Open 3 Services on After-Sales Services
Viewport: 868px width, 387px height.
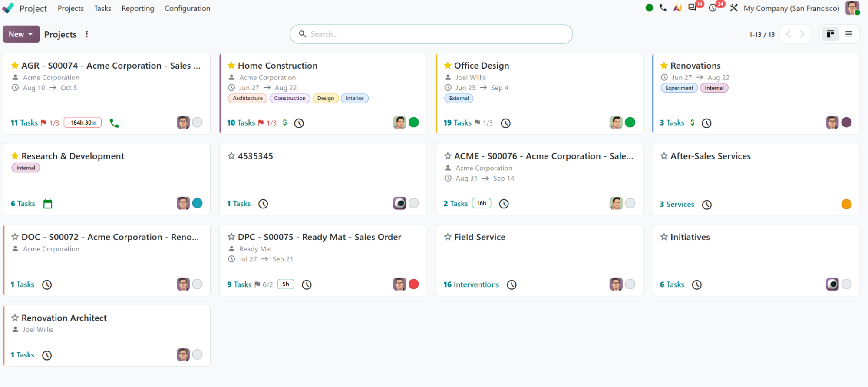coord(677,205)
